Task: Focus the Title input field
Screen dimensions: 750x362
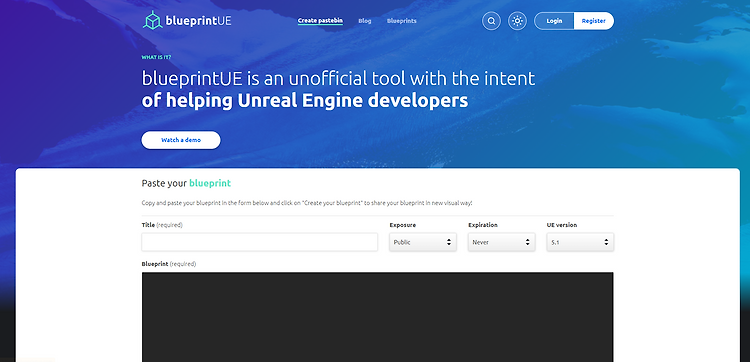Action: 259,242
